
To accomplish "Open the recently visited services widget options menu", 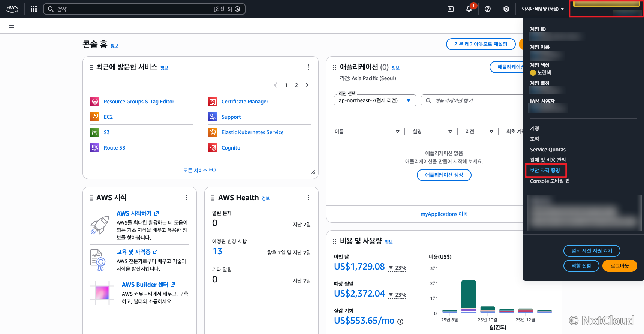I will pos(309,67).
